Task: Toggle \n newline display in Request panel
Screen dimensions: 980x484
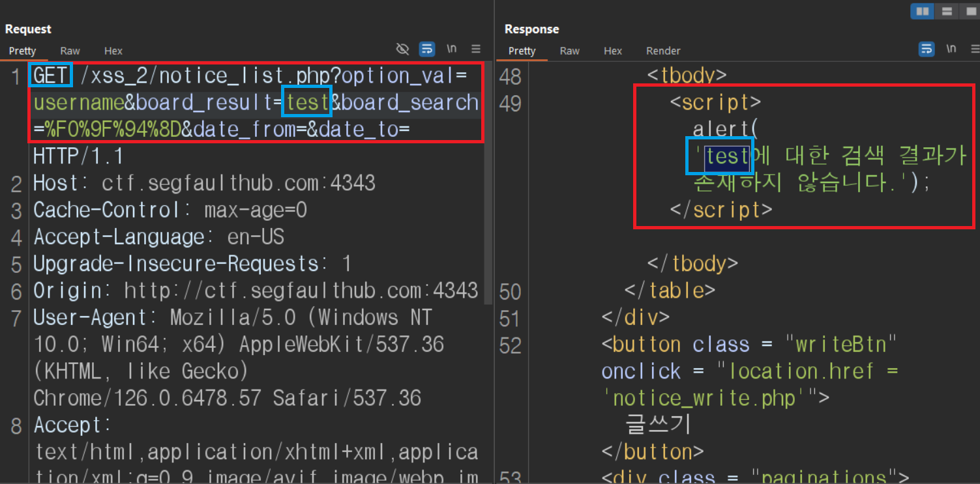Action: [x=451, y=49]
